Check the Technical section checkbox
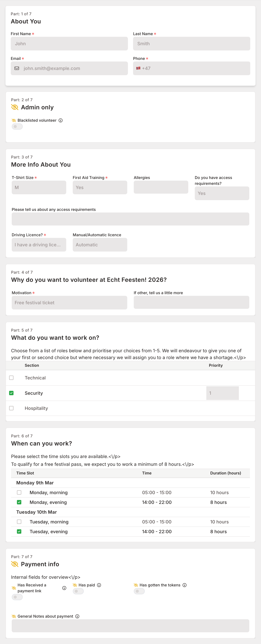 click(x=11, y=378)
